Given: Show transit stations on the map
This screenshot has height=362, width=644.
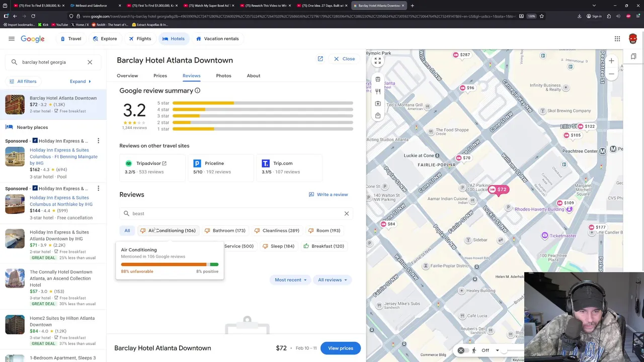Looking at the screenshot, I should point(377,79).
